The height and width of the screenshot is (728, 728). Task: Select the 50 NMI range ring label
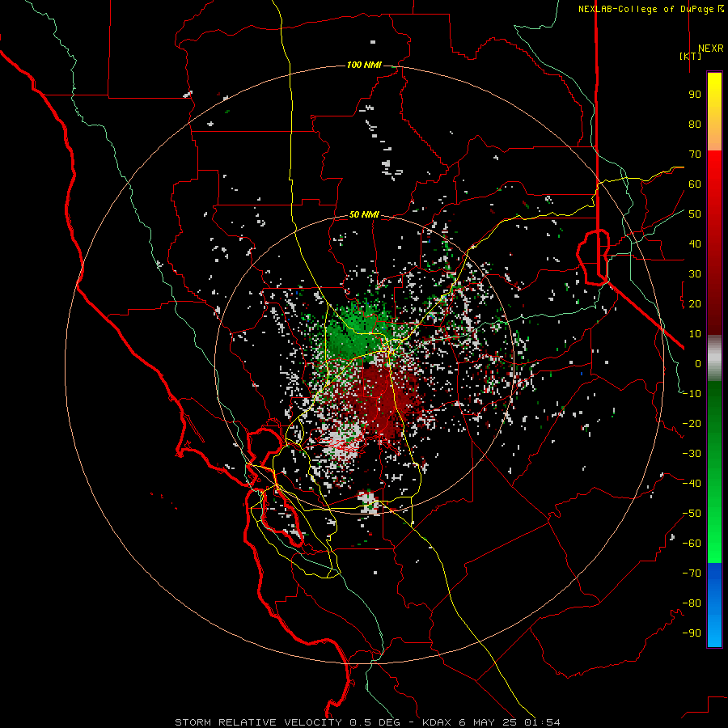[364, 214]
